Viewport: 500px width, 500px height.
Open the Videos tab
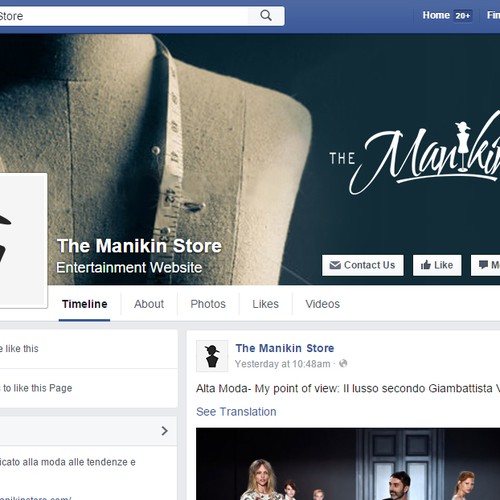coord(323,304)
